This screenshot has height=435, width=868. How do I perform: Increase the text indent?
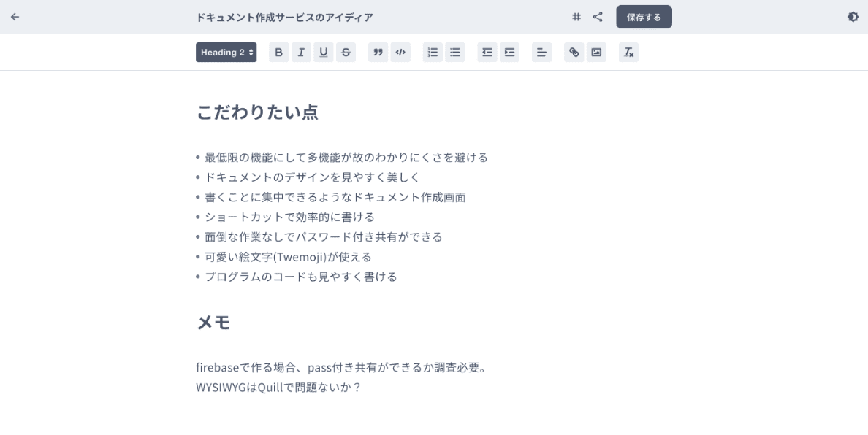point(509,53)
